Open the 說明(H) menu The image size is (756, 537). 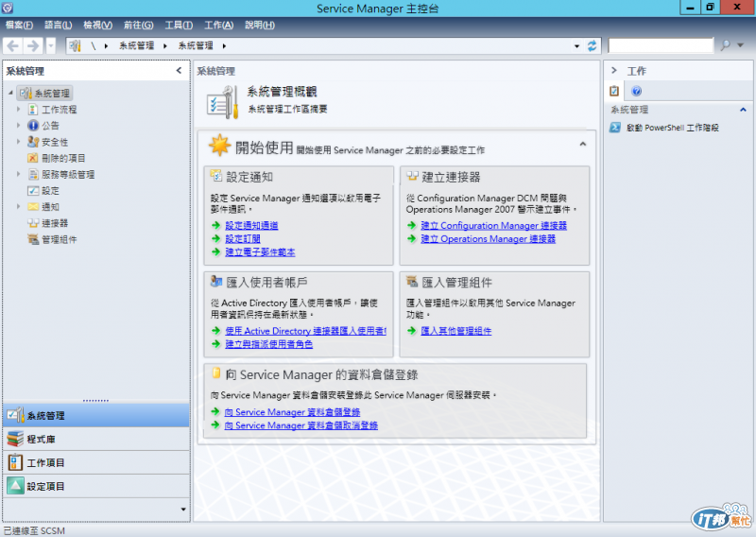click(x=260, y=26)
